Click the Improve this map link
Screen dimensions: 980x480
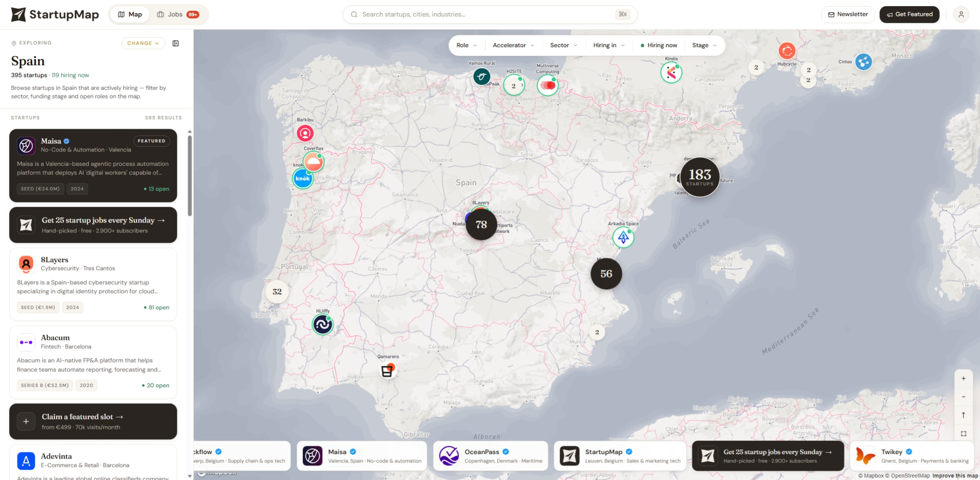tap(955, 475)
